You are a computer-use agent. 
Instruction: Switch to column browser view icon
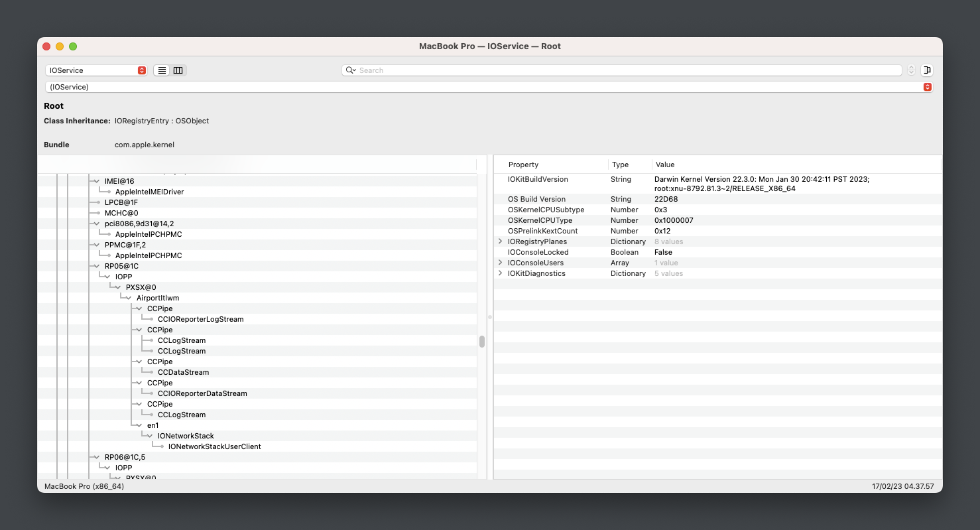coord(178,70)
